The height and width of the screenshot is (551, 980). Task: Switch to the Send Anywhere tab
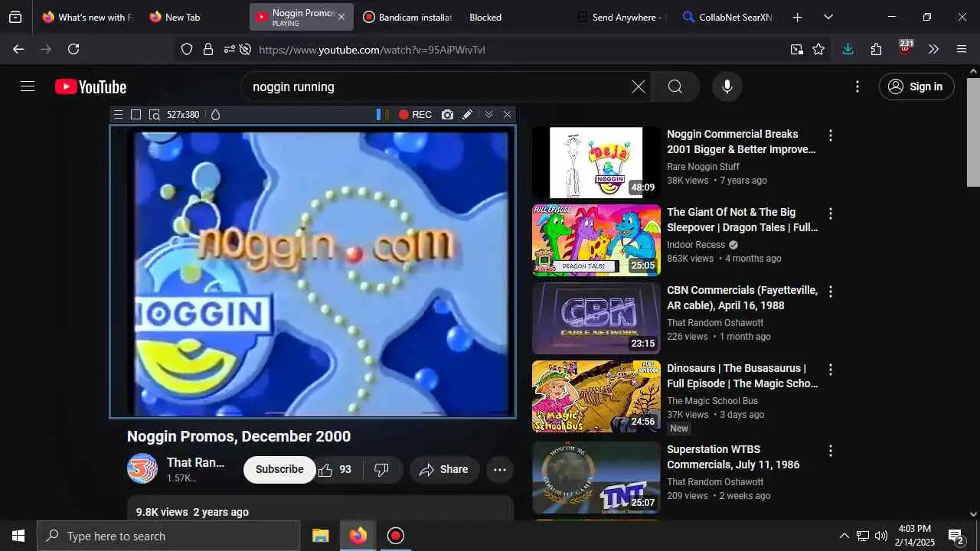pyautogui.click(x=621, y=17)
